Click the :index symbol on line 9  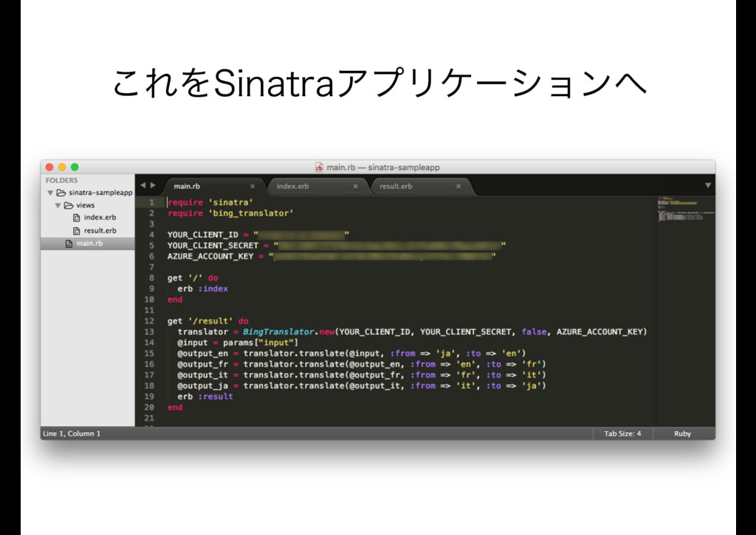tap(213, 289)
